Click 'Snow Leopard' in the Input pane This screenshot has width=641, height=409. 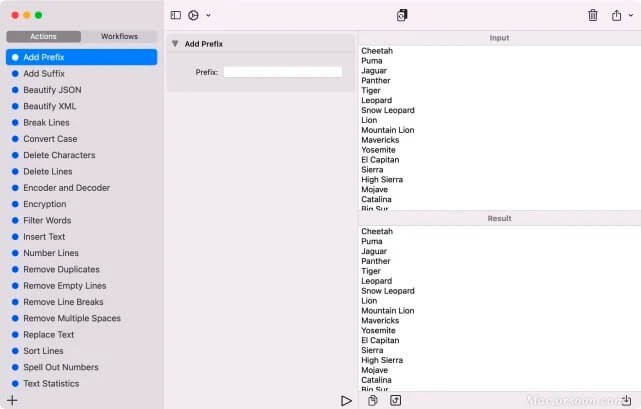(388, 110)
